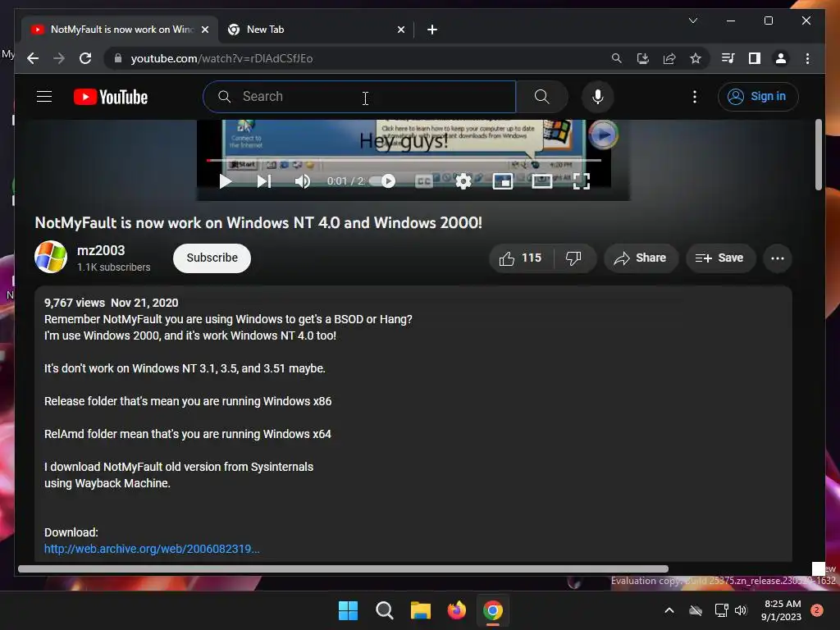Open the YouTube guide hamburger menu
This screenshot has height=630, width=840.
(x=44, y=97)
